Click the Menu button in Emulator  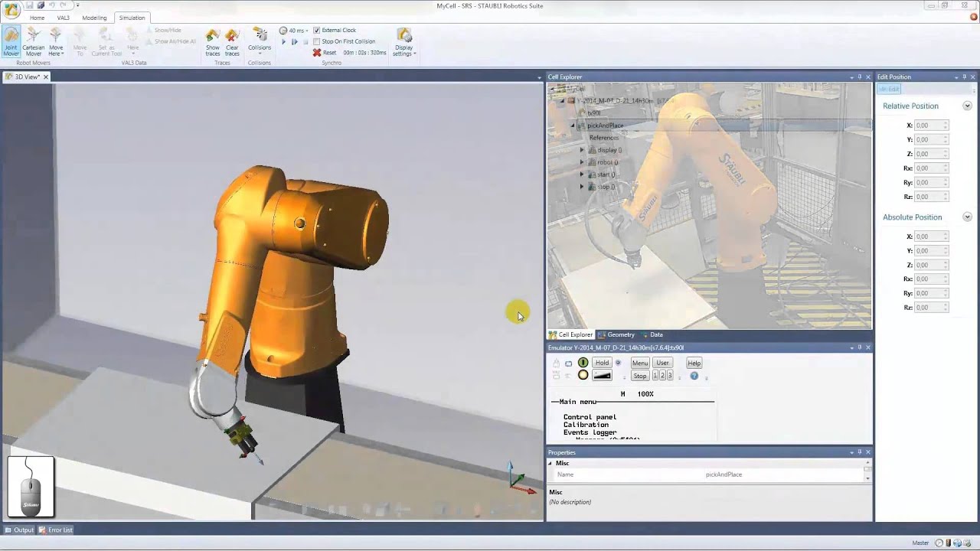tap(640, 363)
